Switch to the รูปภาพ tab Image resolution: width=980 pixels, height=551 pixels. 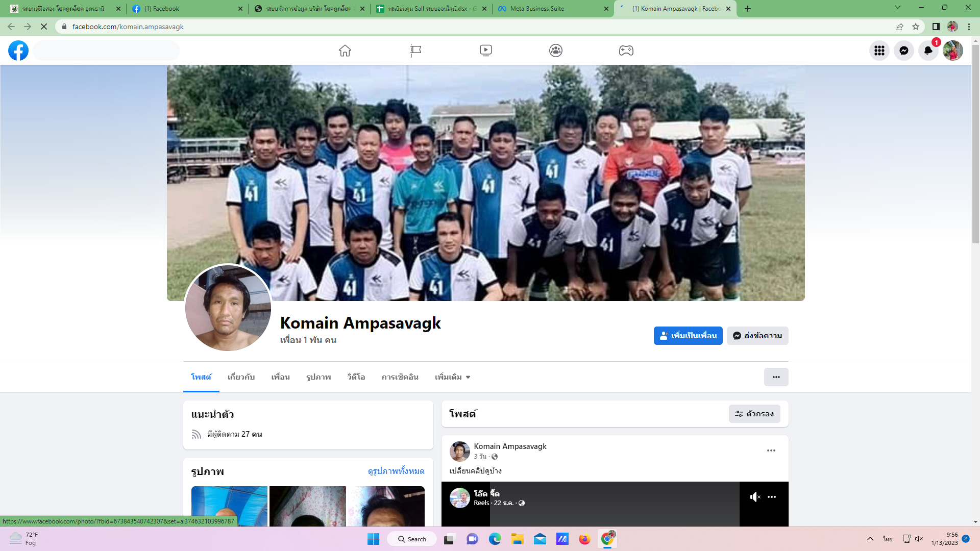(x=318, y=377)
